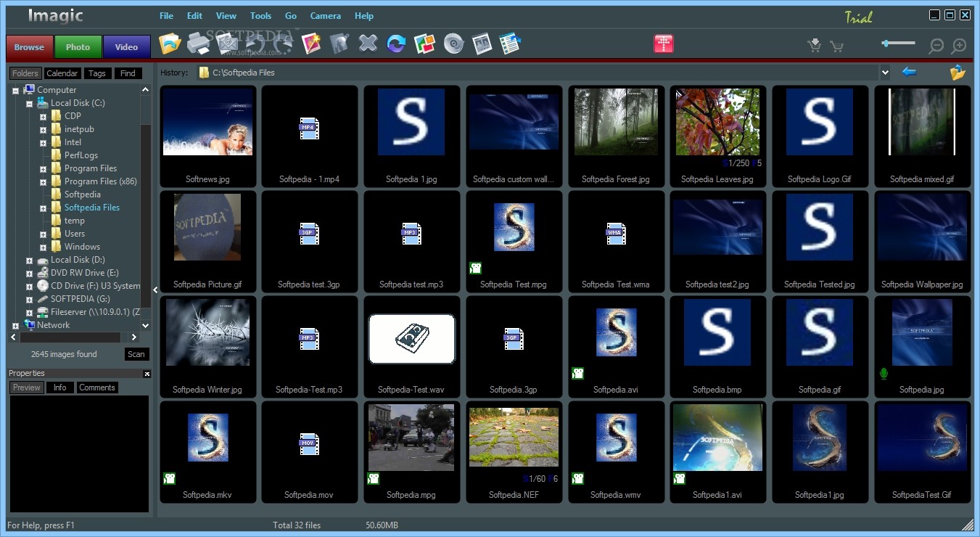This screenshot has height=537, width=980.
Task: Open the photo collage icon
Action: [x=424, y=44]
